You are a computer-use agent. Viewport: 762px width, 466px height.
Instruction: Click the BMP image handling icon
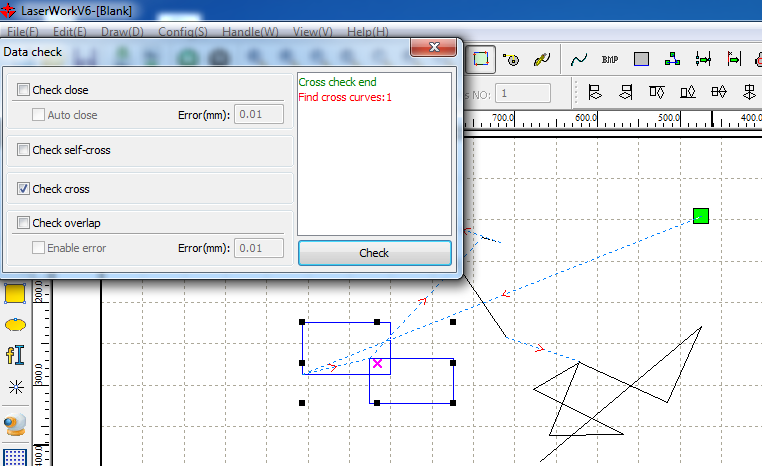pos(610,59)
